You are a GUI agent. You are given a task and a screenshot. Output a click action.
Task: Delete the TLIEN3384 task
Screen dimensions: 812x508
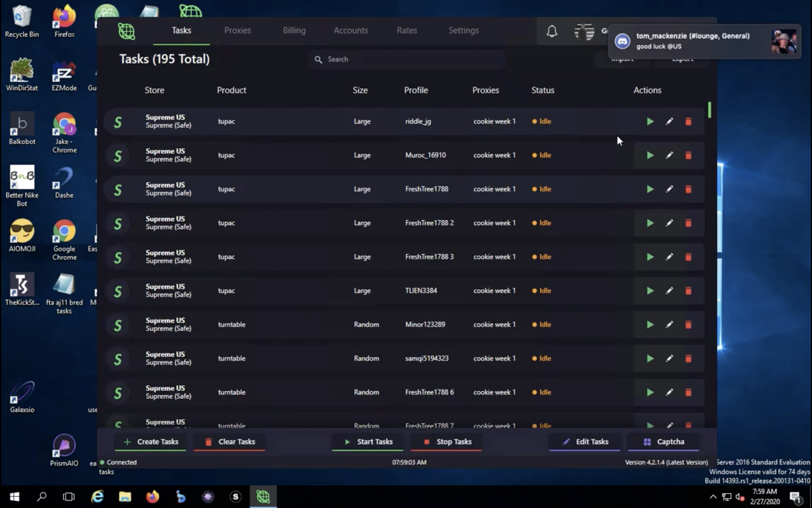coord(688,291)
